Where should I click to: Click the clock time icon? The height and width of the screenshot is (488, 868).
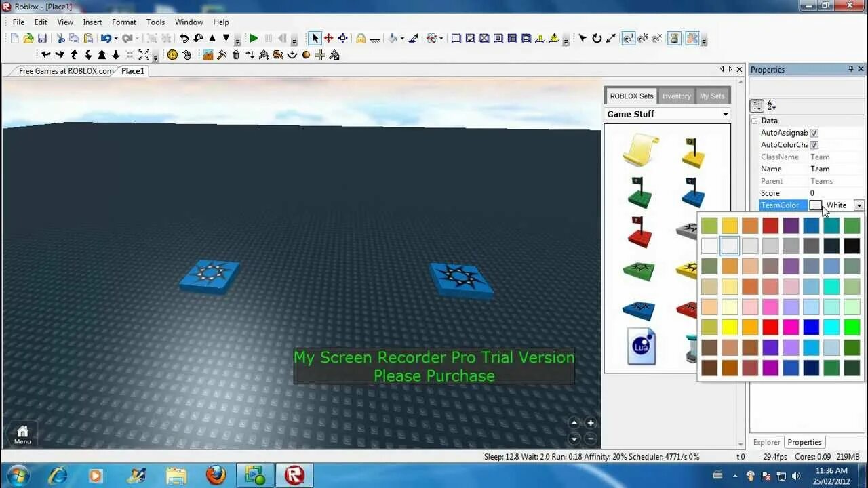tap(172, 55)
